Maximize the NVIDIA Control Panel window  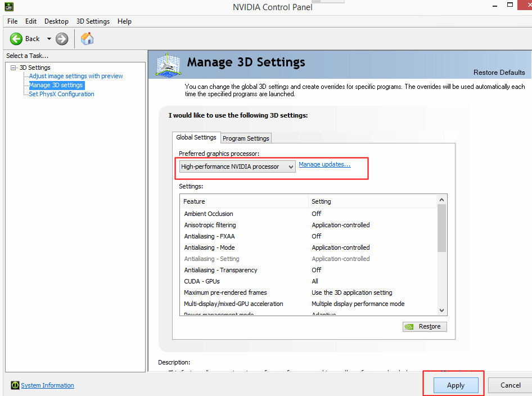pyautogui.click(x=510, y=5)
